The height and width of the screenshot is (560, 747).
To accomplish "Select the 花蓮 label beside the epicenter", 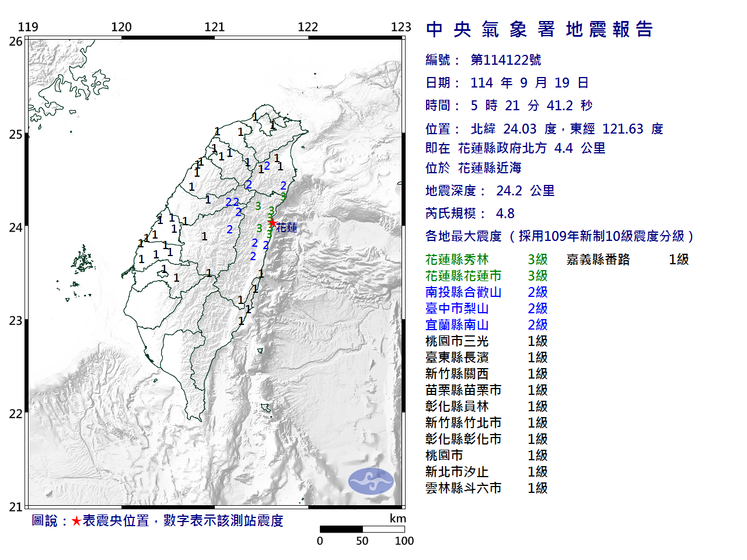I will pyautogui.click(x=287, y=228).
